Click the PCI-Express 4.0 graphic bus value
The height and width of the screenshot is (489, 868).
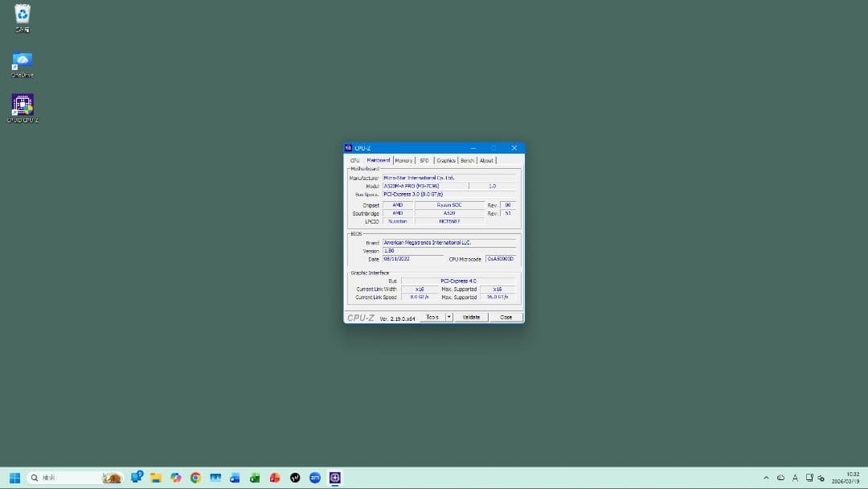[458, 281]
